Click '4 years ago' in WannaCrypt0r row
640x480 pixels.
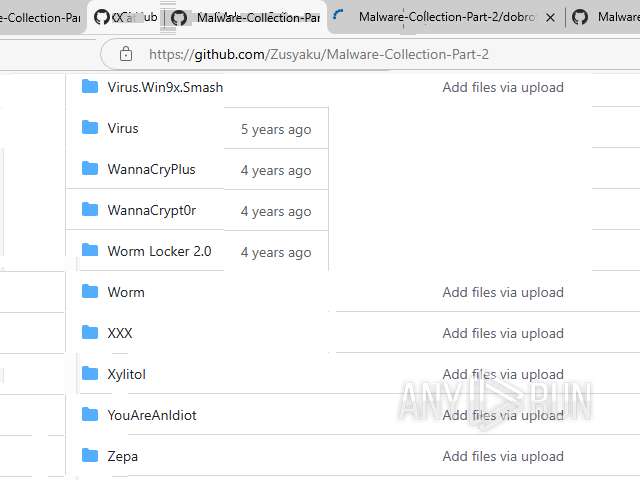(276, 211)
